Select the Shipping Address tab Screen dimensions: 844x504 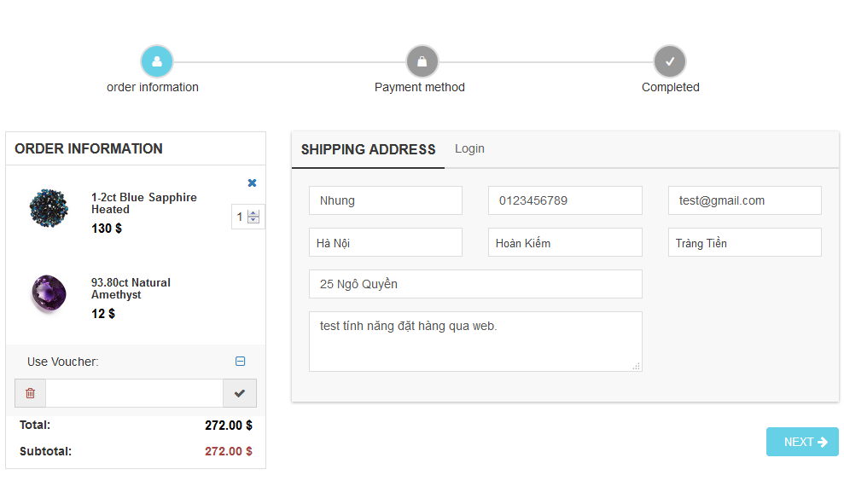point(368,149)
